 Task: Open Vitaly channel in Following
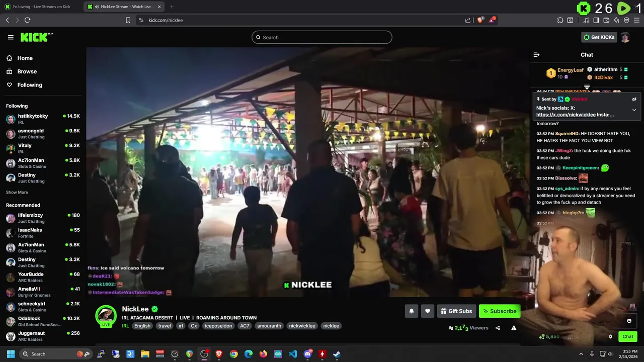coord(43,148)
